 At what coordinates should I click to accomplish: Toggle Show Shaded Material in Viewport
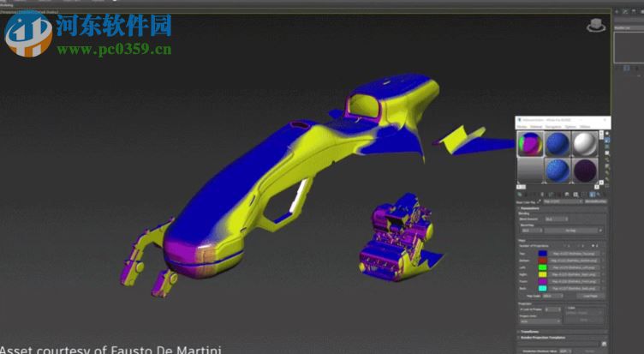tap(583, 195)
